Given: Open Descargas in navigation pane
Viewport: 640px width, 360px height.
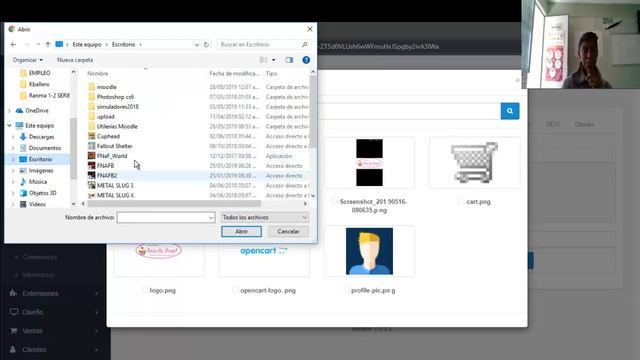Looking at the screenshot, I should click(41, 137).
